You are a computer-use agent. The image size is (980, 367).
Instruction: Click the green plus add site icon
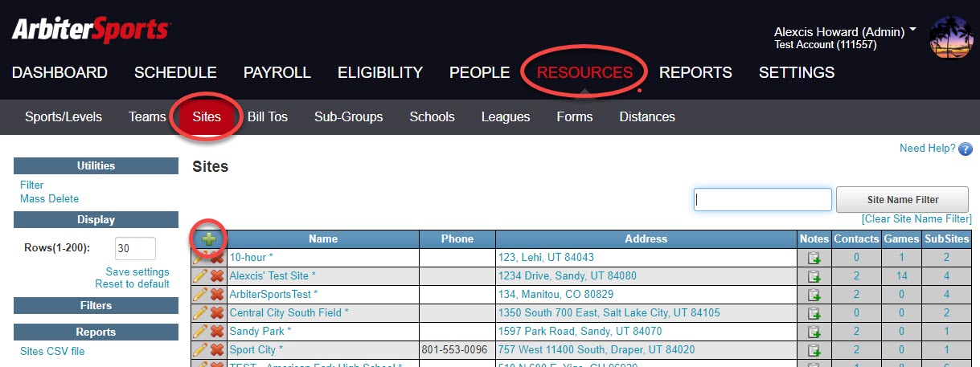[x=209, y=239]
